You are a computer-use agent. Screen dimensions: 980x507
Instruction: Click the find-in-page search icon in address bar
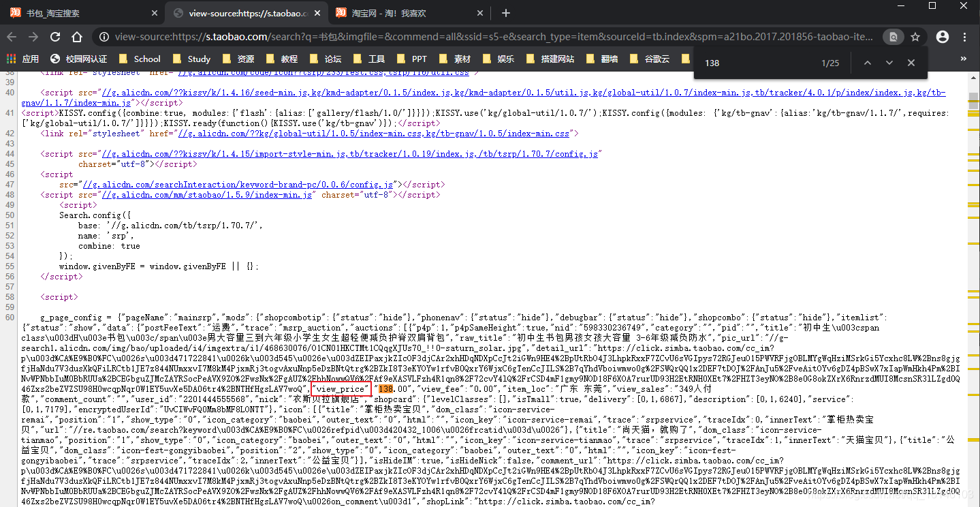892,37
